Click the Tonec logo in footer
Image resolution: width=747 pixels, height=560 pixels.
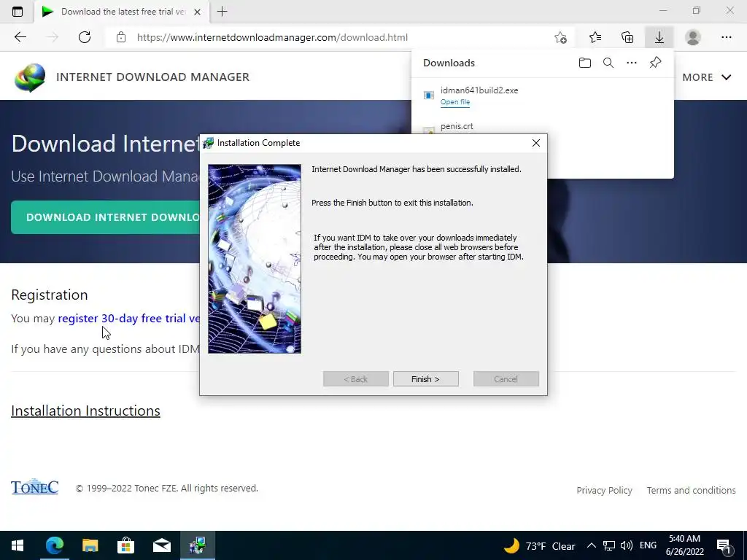(x=35, y=486)
